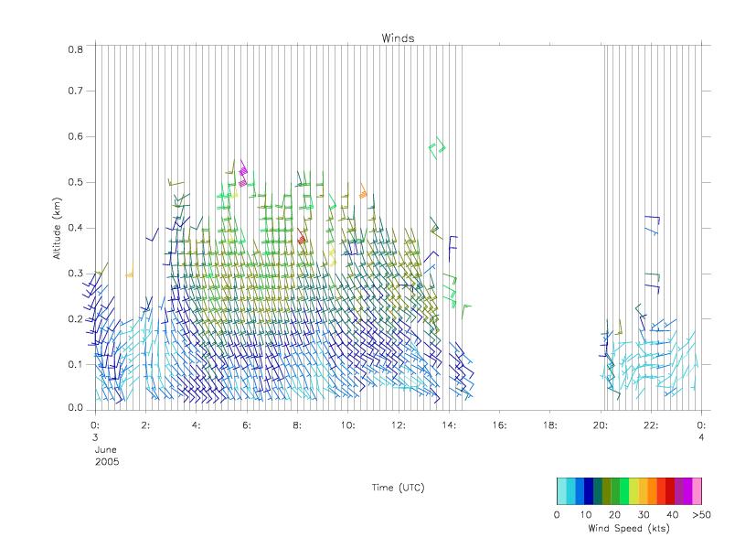Click the 0.1 altitude tick label

point(75,364)
